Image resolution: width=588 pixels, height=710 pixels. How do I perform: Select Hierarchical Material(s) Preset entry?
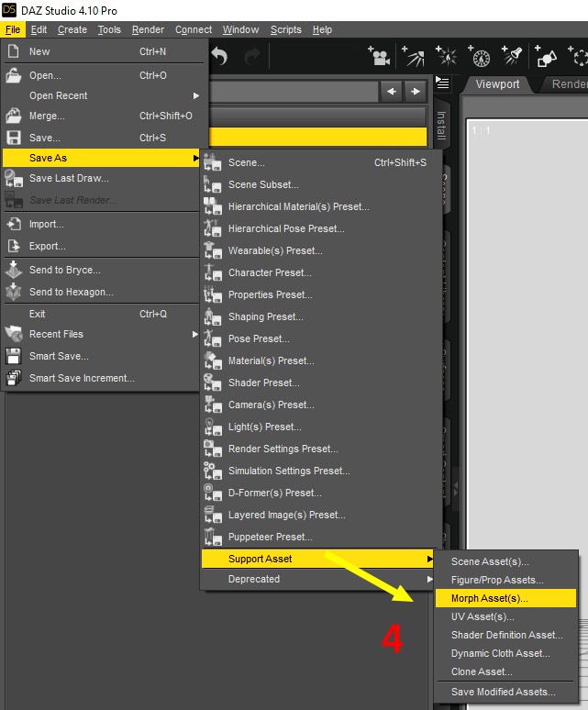pyautogui.click(x=321, y=206)
